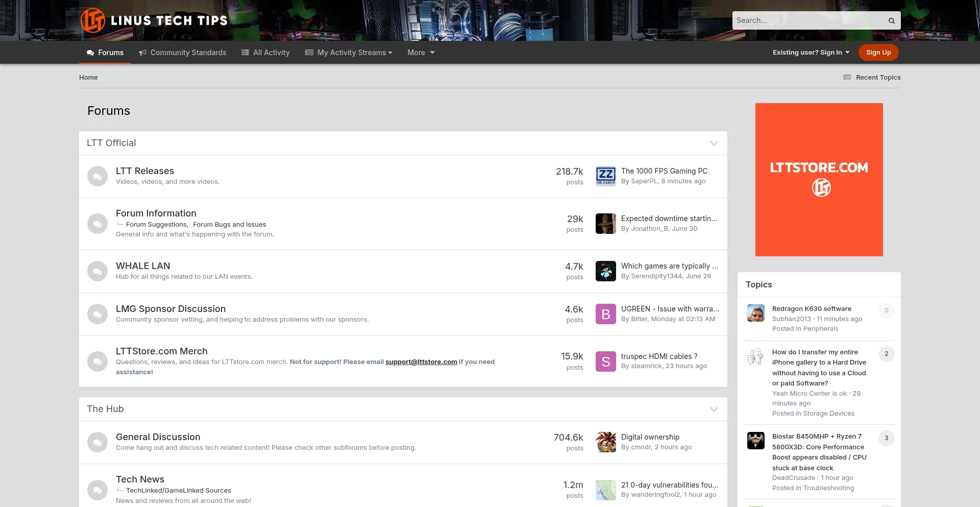Click the Linus Tech Tips logo
Screen dimensions: 980x507
(154, 20)
